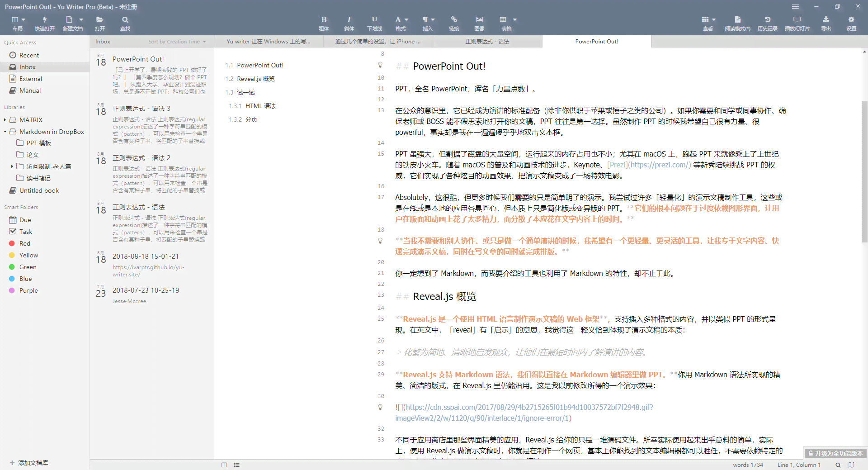868x470 pixels.
Task: Select the PowerPoint Out! document tab
Action: click(597, 42)
